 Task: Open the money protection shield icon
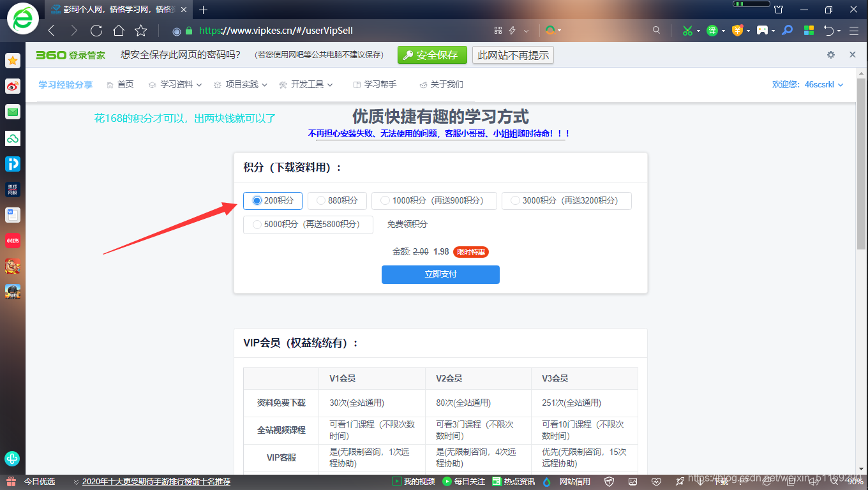pos(738,30)
